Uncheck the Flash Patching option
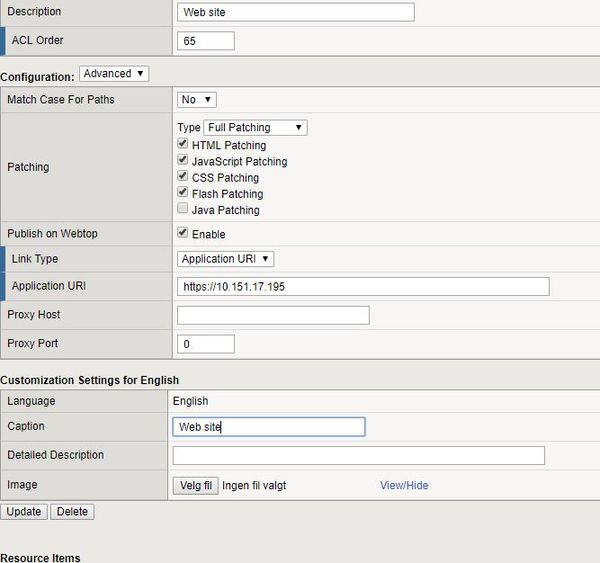This screenshot has height=563, width=600. 183,193
